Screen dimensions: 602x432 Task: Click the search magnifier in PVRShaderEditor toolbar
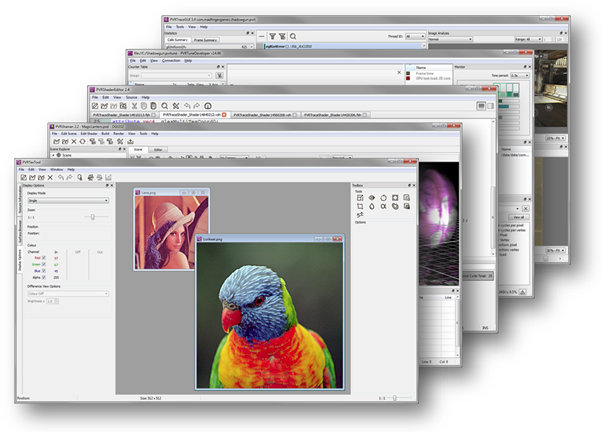pos(164,106)
